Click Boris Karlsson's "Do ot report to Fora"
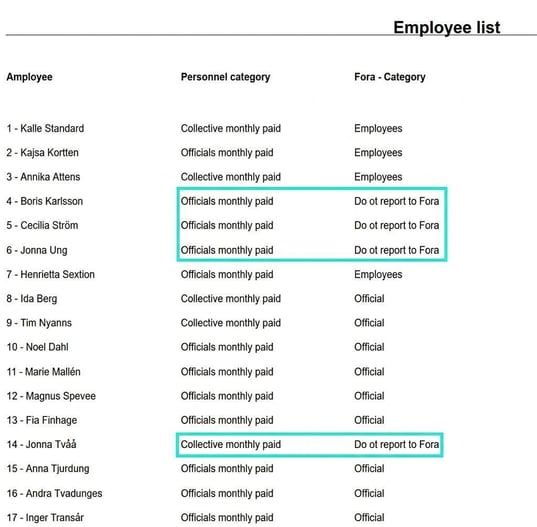Image resolution: width=537 pixels, height=527 pixels. 397,201
